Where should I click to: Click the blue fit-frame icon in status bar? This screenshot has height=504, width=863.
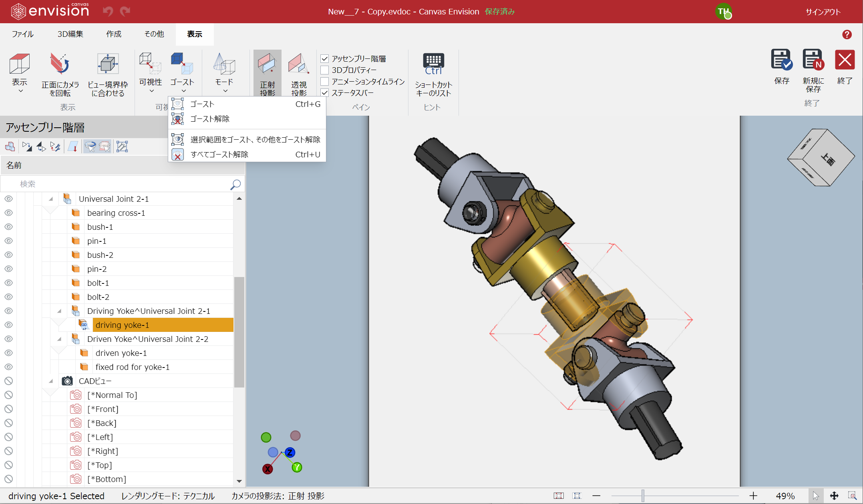coord(577,496)
